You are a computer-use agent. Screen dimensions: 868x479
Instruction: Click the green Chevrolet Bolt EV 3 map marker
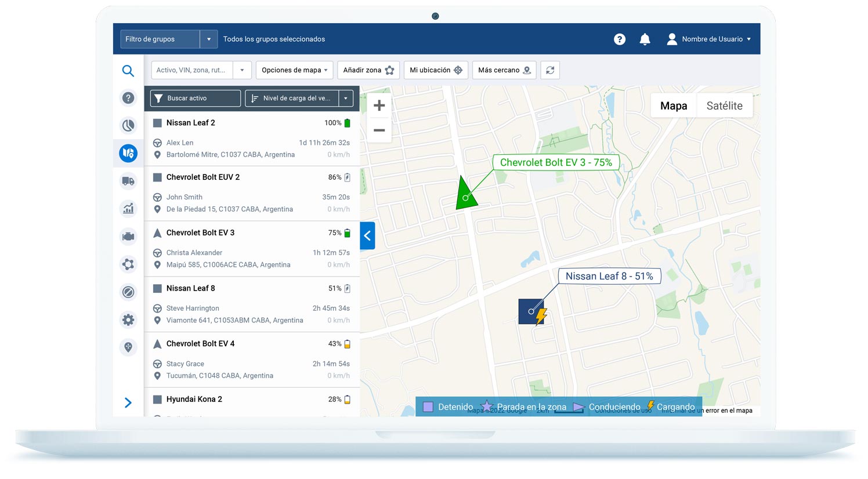pyautogui.click(x=466, y=193)
